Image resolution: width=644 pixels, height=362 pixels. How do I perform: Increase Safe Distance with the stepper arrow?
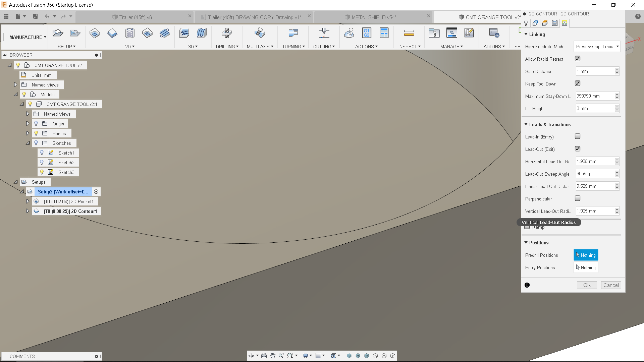(617, 69)
